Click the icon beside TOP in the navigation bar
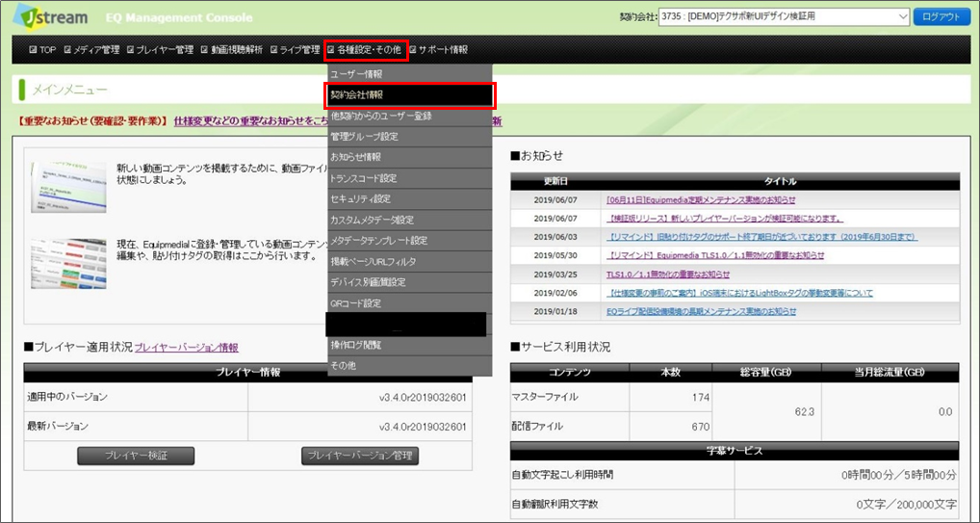Image resolution: width=980 pixels, height=523 pixels. pyautogui.click(x=33, y=49)
